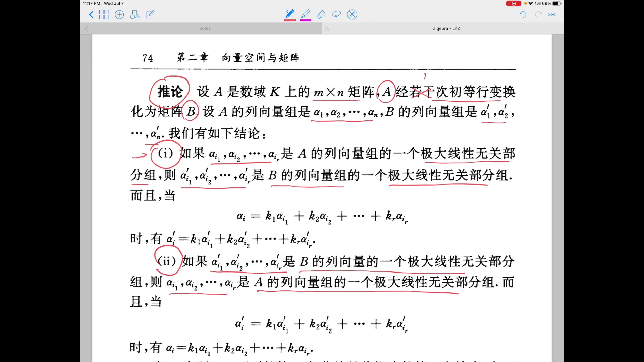644x362 pixels.
Task: Tap the circled item marker (i)
Action: (x=166, y=154)
